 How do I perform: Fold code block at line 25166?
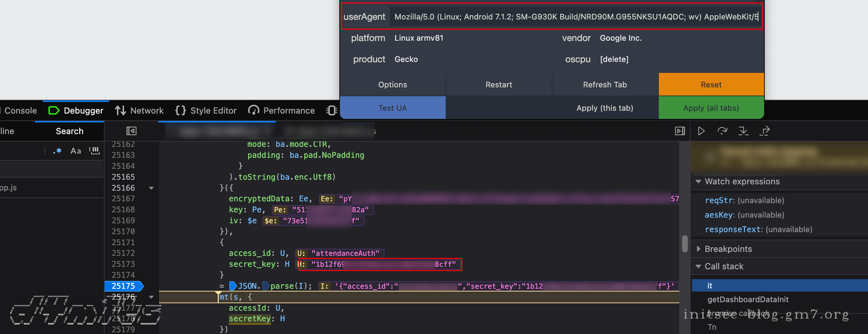pos(151,188)
